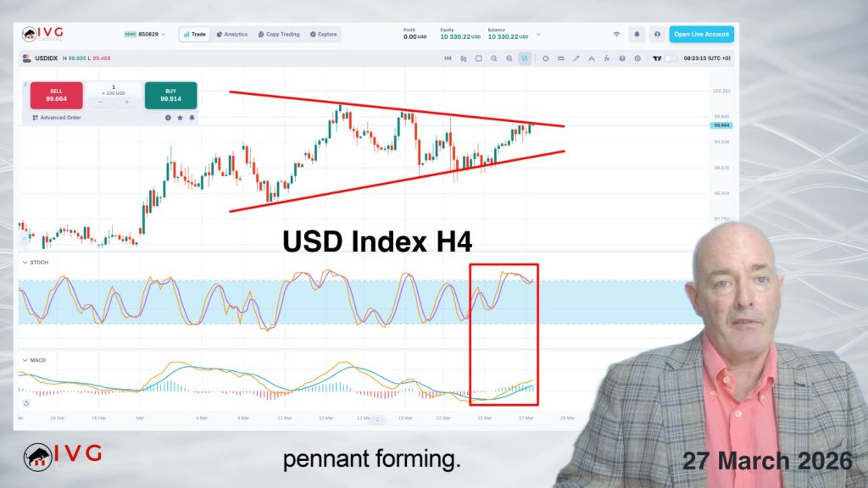The height and width of the screenshot is (488, 868).
Task: Open the demo account 850829 dropdown
Action: 145,35
